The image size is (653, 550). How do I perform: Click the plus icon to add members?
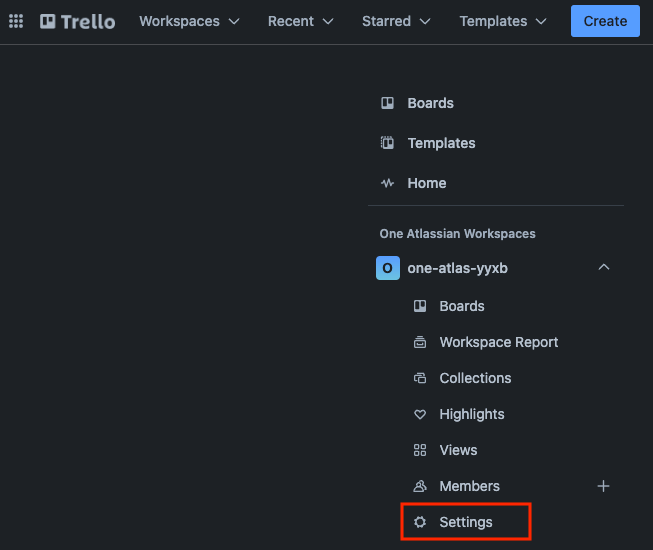click(603, 486)
